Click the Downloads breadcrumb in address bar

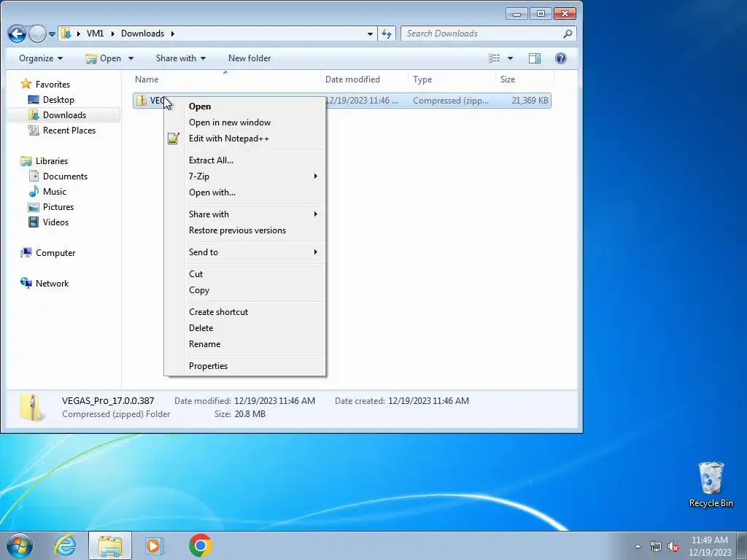pyautogui.click(x=142, y=34)
